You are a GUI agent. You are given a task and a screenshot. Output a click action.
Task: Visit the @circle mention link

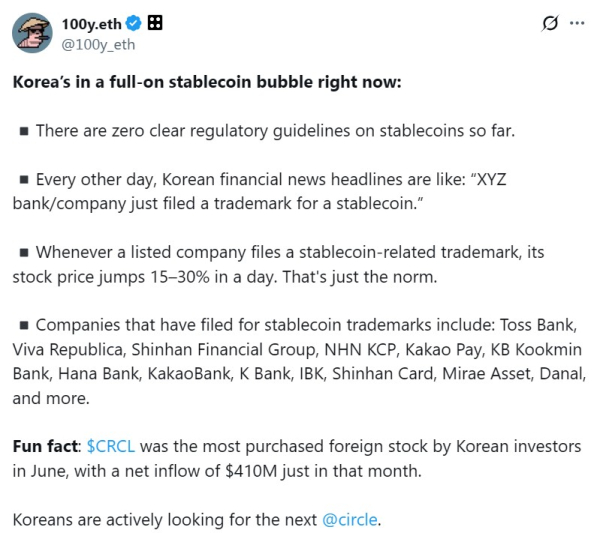tap(350, 520)
